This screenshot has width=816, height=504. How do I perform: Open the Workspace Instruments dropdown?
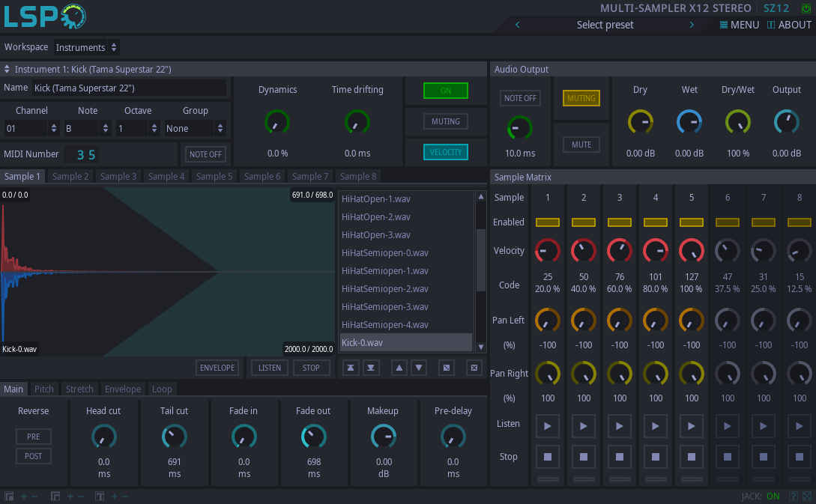[87, 47]
